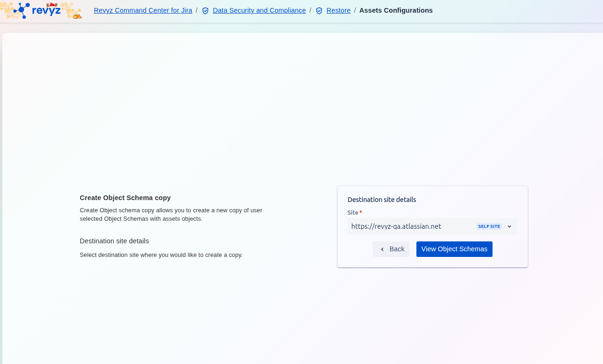Click Destination site details title in card
603x364 pixels.
click(382, 200)
